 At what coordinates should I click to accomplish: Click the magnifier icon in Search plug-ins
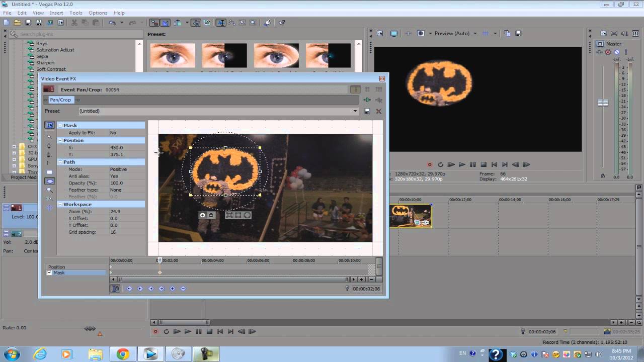pyautogui.click(x=15, y=34)
